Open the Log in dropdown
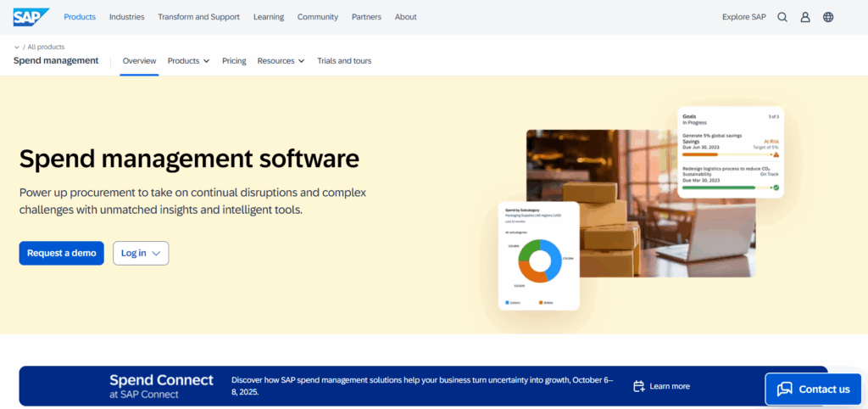Image resolution: width=868 pixels, height=409 pixels. 141,253
